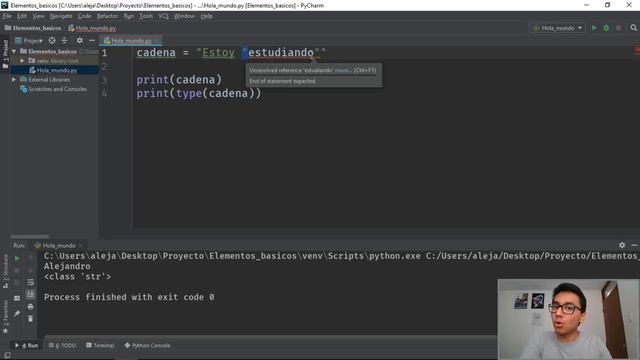This screenshot has height=360, width=640.
Task: Open the Window menu
Action: (x=184, y=16)
